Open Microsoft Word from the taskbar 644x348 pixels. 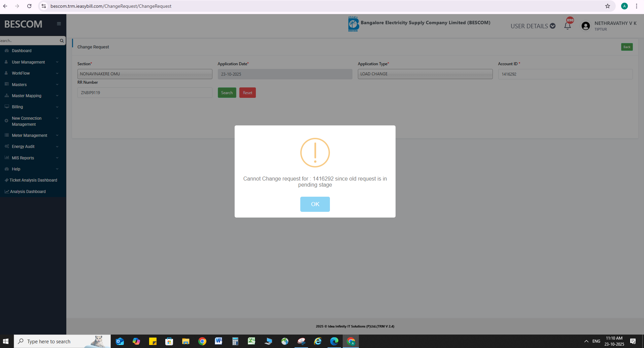218,341
